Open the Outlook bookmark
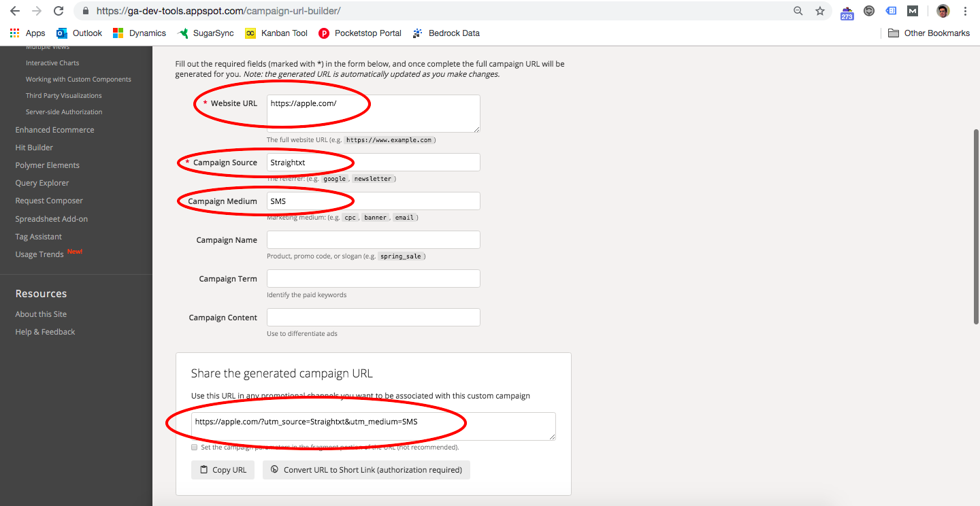The height and width of the screenshot is (506, 980). (x=78, y=33)
